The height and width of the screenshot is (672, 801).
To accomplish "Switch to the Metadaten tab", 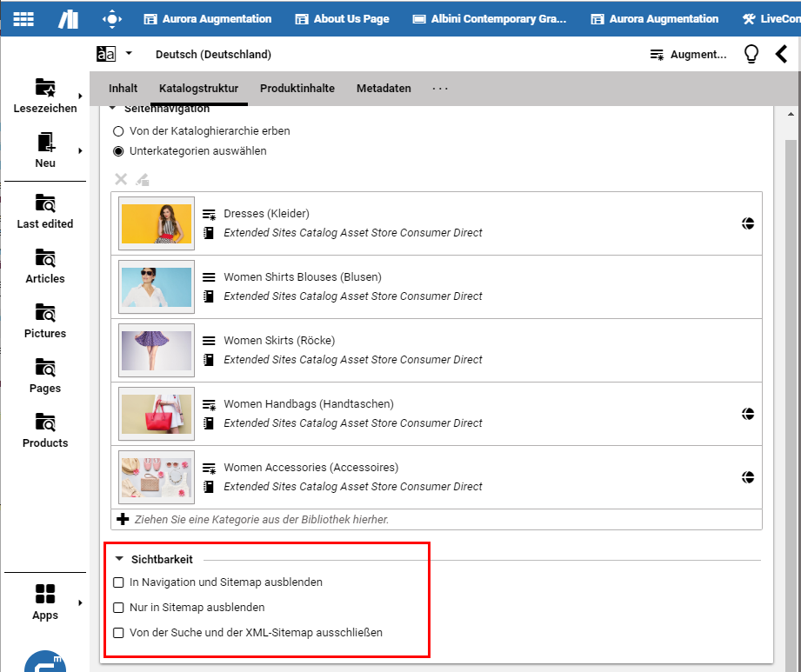I will 384,89.
